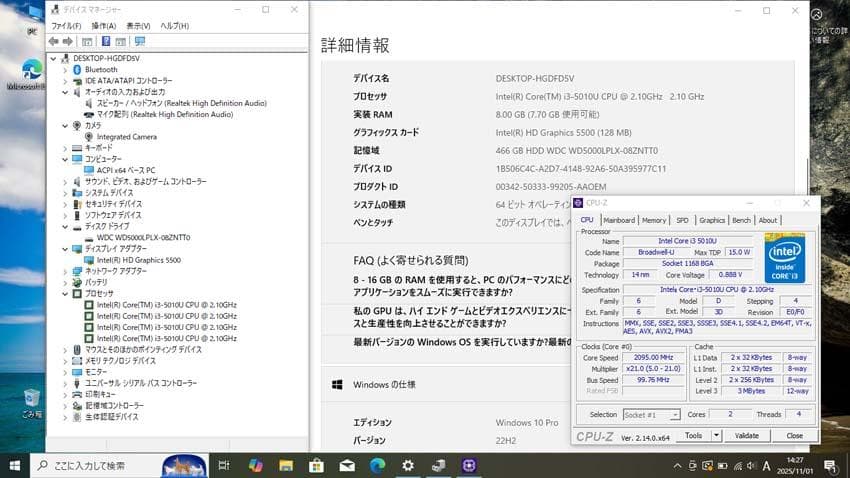Open the Copilot taskbar icon
The height and width of the screenshot is (478, 850).
click(x=255, y=466)
